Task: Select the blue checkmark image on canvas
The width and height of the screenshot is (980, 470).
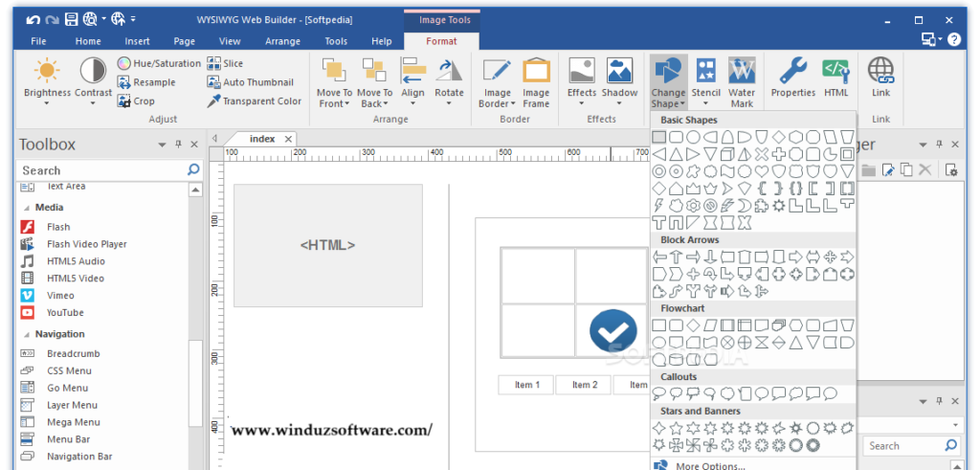Action: pos(613,330)
